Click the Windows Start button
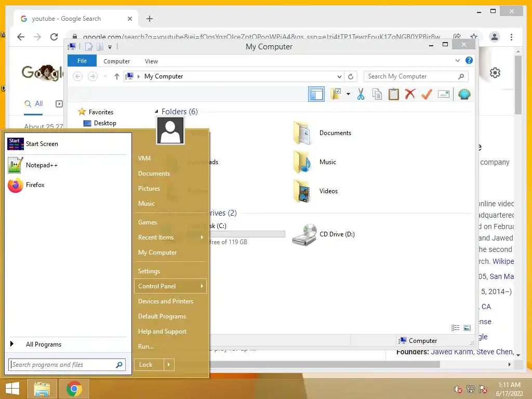 point(12,389)
